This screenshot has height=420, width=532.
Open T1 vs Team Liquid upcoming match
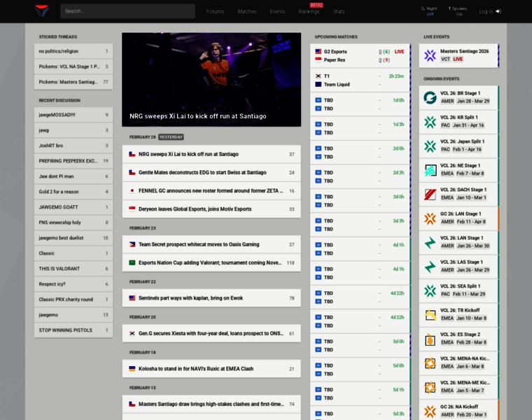(360, 80)
